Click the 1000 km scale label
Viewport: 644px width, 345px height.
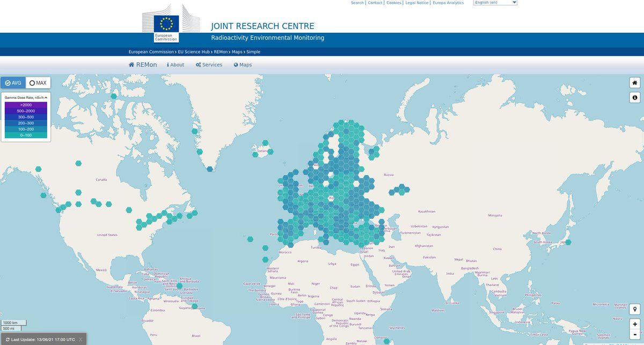[11, 322]
